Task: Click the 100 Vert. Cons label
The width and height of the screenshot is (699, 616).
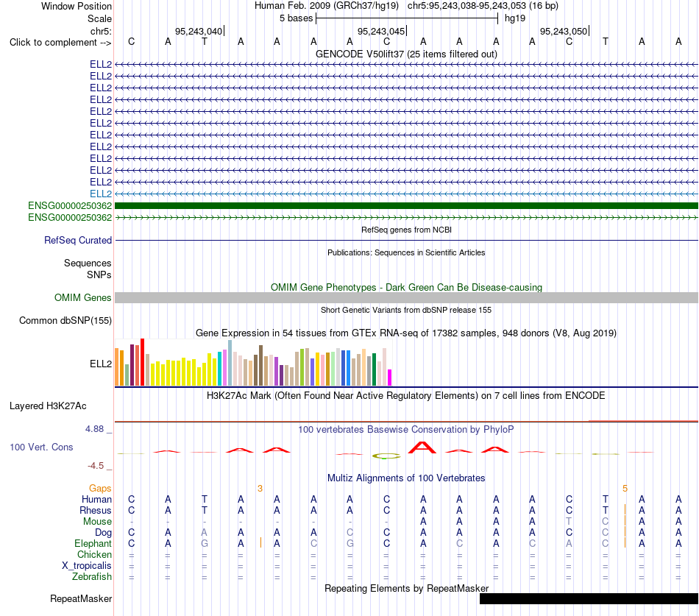Action: tap(41, 447)
